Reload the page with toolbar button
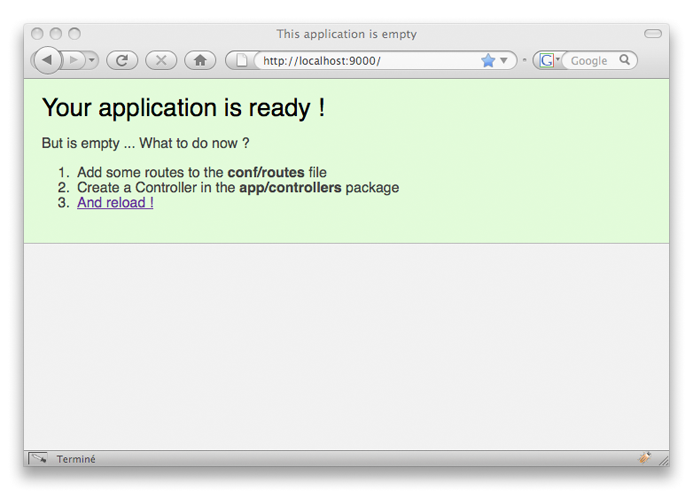The width and height of the screenshot is (693, 491). [x=121, y=60]
